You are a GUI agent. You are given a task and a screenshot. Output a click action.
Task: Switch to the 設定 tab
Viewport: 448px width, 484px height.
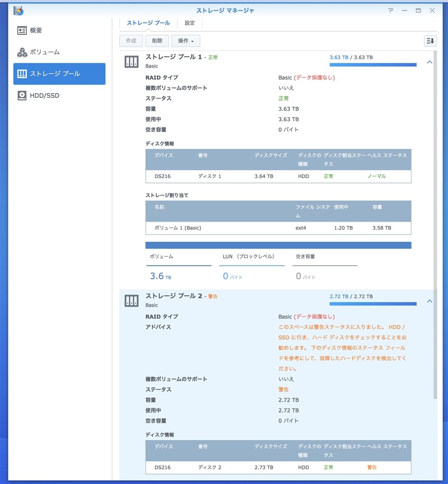click(190, 23)
